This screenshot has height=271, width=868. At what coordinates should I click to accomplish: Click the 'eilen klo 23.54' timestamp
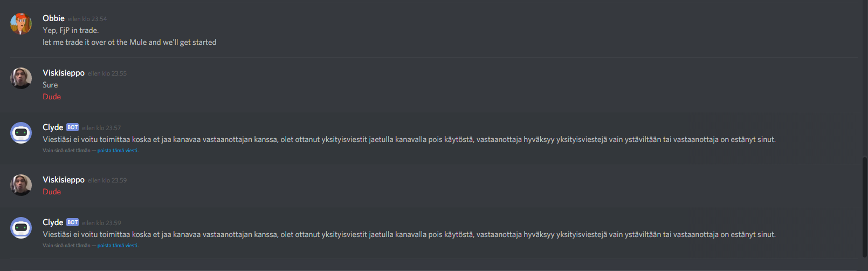click(87, 19)
